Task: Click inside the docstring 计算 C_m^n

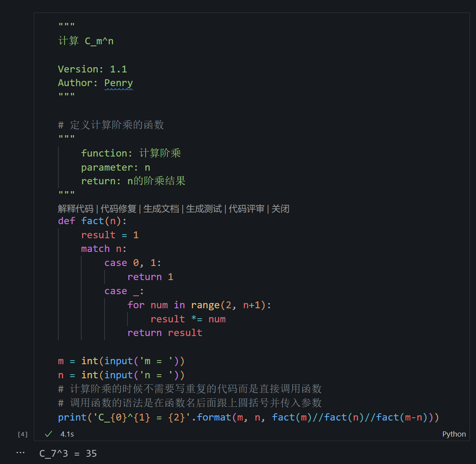Action: click(x=86, y=41)
